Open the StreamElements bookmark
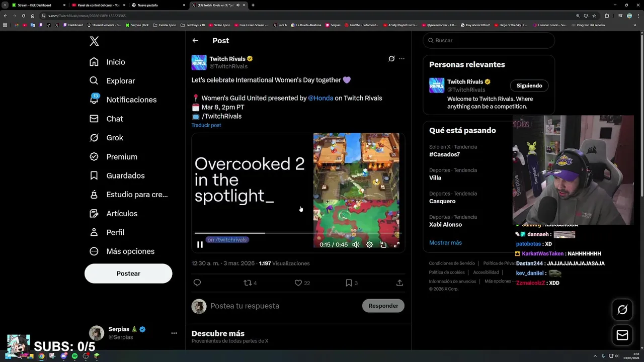Screen dimensions: 644x362 104,25
